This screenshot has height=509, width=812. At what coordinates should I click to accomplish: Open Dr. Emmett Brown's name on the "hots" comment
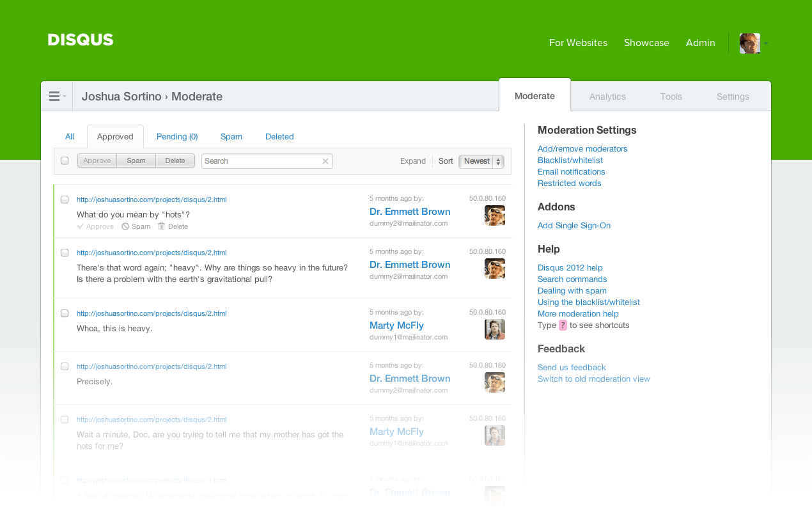click(410, 212)
